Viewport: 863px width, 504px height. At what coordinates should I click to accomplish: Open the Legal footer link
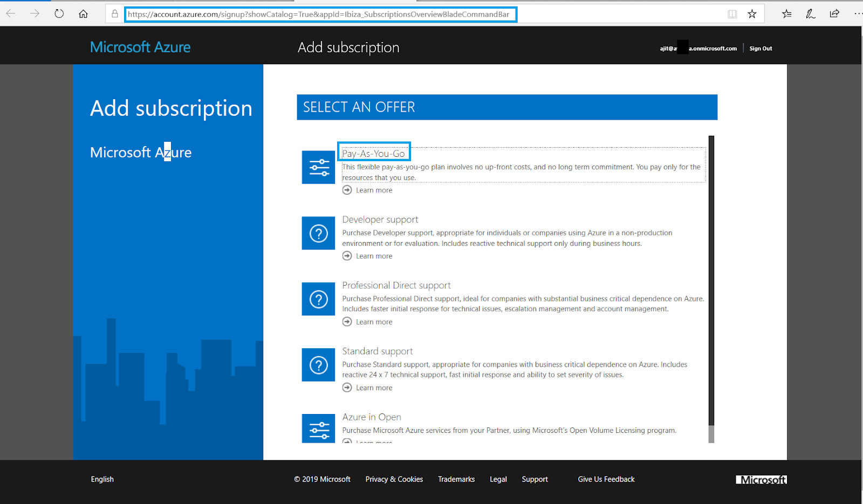[498, 479]
